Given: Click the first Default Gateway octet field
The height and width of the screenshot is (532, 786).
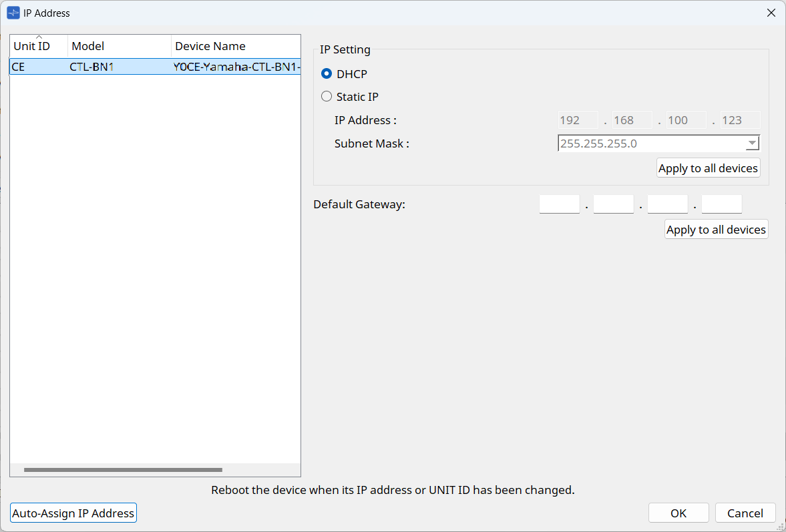Looking at the screenshot, I should [559, 204].
